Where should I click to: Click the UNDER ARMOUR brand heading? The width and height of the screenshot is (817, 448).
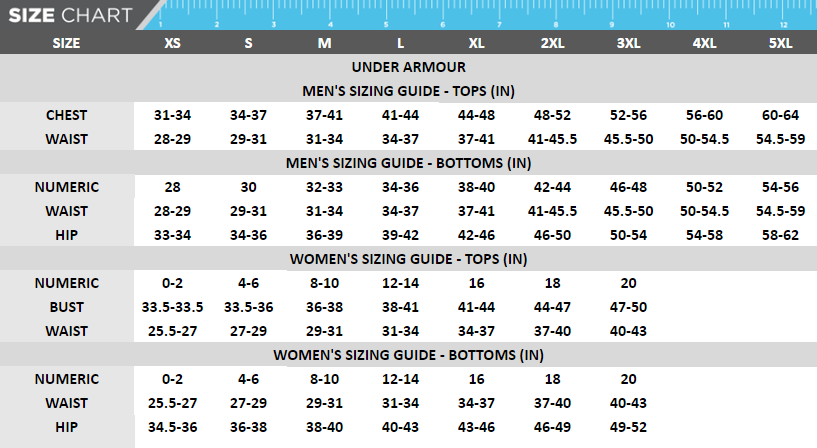point(408,67)
